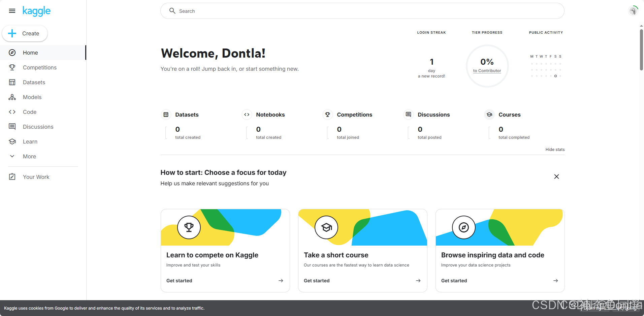Image resolution: width=644 pixels, height=316 pixels.
Task: Select the Models icon in sidebar
Action: (12, 97)
